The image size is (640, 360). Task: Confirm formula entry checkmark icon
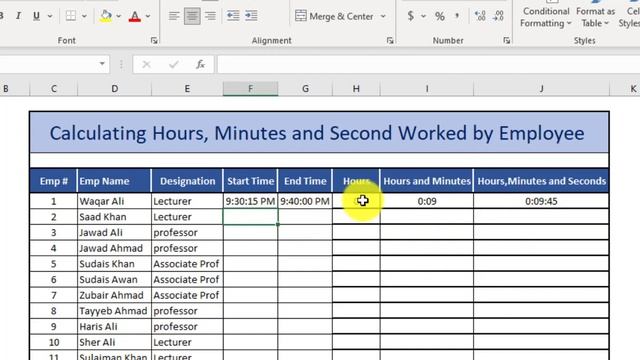(174, 64)
